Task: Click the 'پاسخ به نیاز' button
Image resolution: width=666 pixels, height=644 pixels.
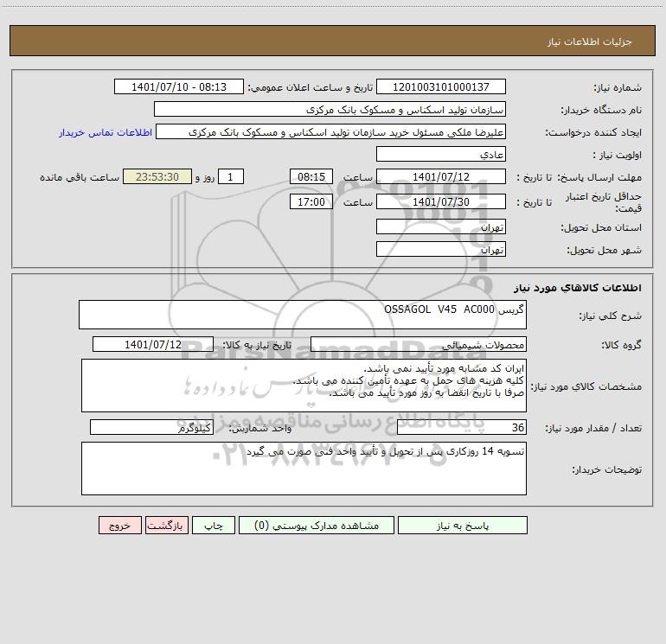Action: [463, 525]
